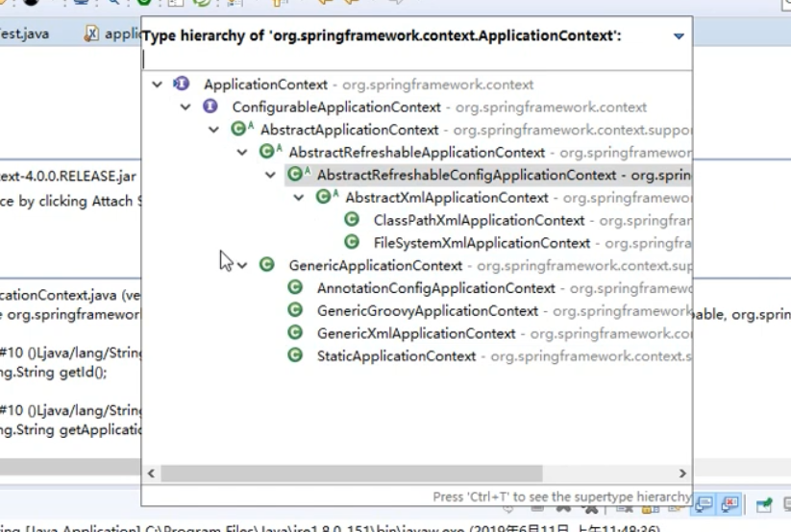
Task: Click the AnnotationConfigApplicationContext class icon
Action: point(295,287)
